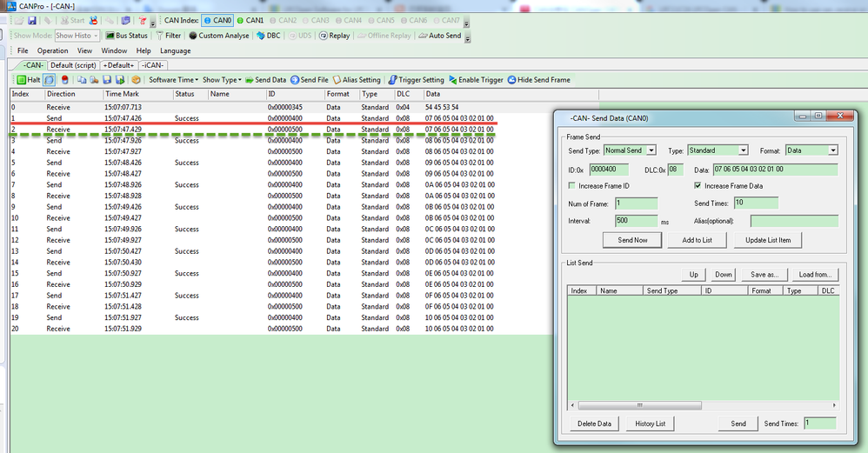This screenshot has height=453, width=868.
Task: Open the Replay function
Action: (x=334, y=36)
